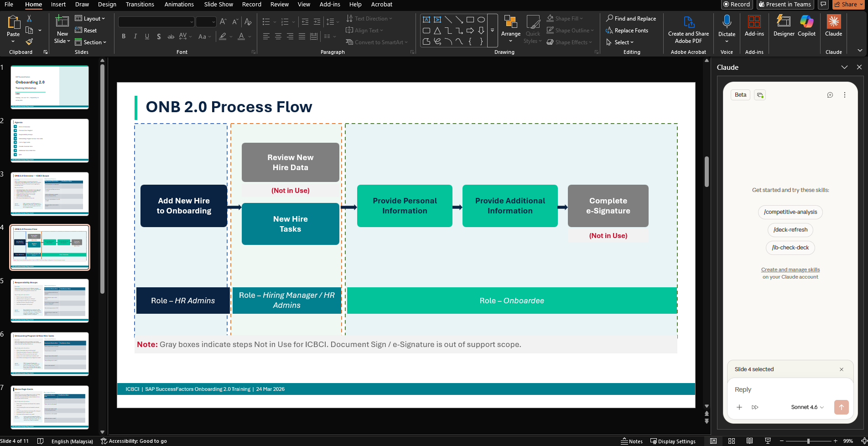Send the reply in Claude panel
This screenshot has height=446, width=868.
tap(841, 407)
